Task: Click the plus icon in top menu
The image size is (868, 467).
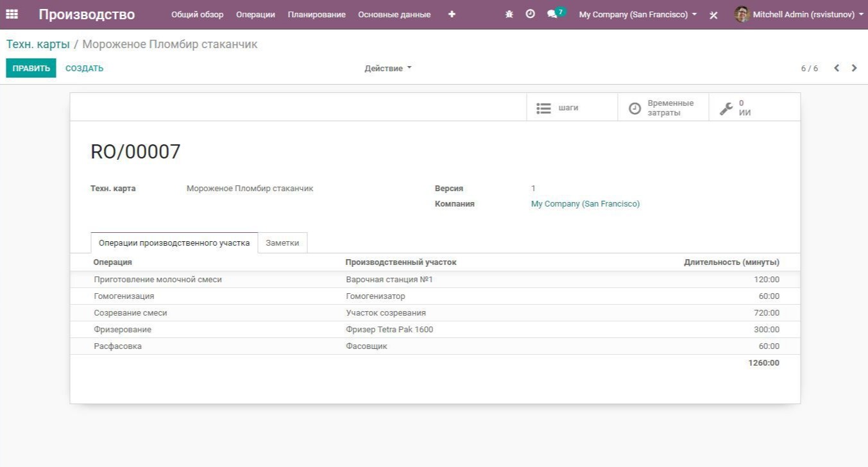Action: (x=452, y=14)
